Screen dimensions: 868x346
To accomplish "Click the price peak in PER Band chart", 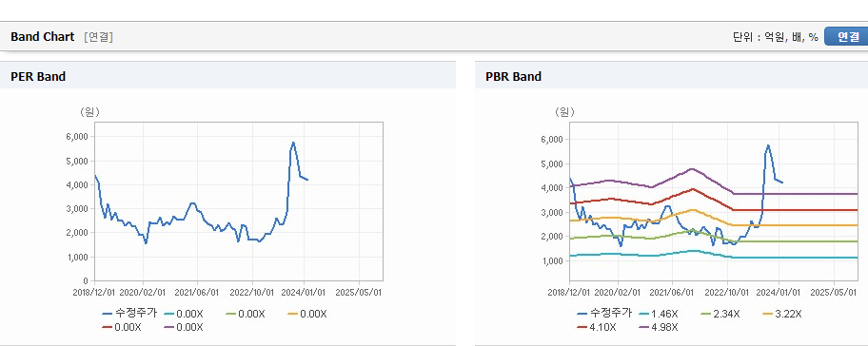I will tap(293, 143).
